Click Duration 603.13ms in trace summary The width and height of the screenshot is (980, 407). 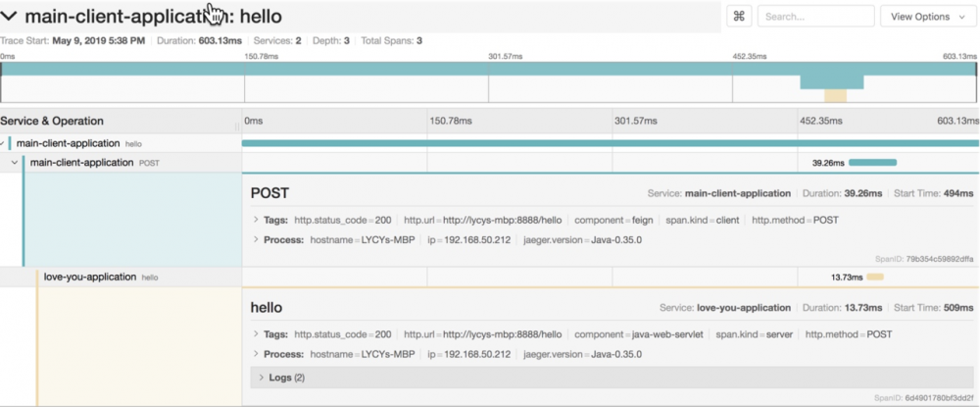(x=199, y=40)
